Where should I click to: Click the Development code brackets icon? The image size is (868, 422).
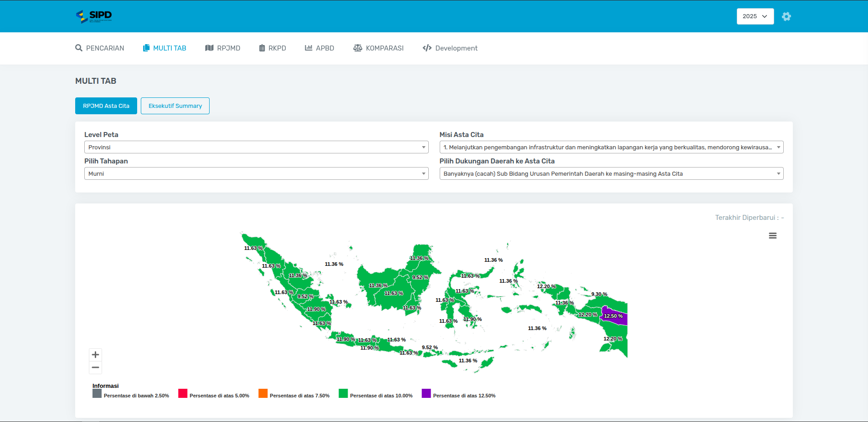[x=427, y=48]
